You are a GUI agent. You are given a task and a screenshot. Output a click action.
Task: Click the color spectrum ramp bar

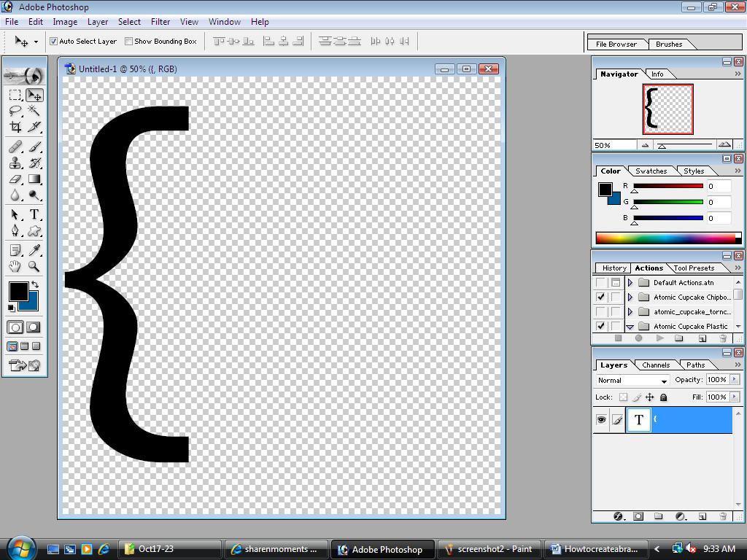pyautogui.click(x=668, y=238)
